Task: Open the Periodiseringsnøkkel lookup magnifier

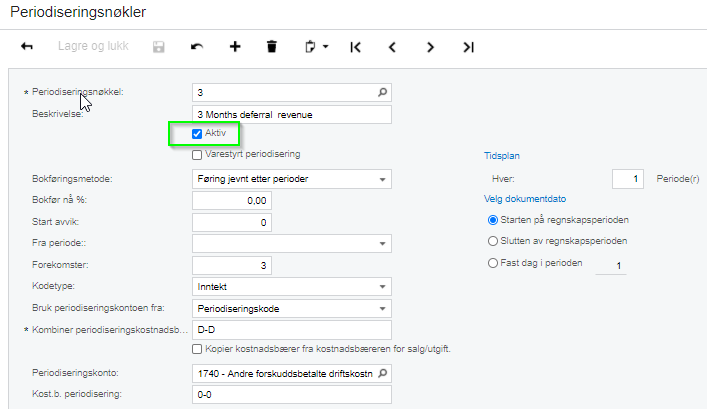Action: 381,93
